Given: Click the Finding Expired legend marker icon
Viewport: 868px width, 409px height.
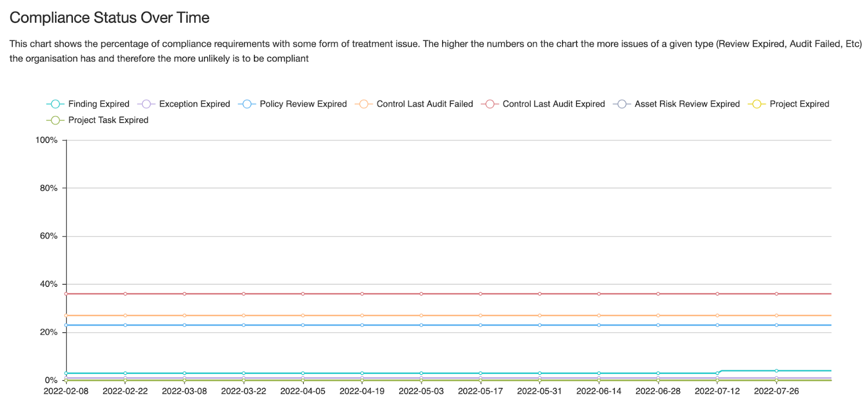Looking at the screenshot, I should [55, 104].
